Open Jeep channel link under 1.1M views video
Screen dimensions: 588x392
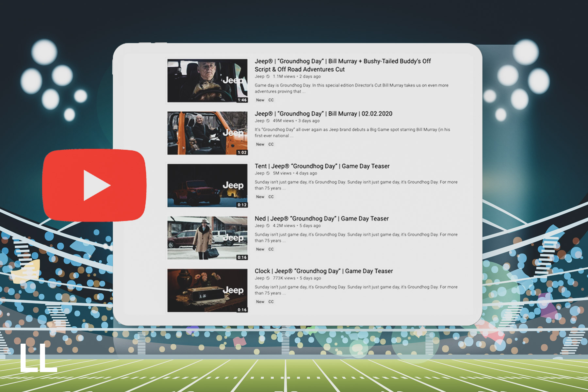(x=260, y=76)
